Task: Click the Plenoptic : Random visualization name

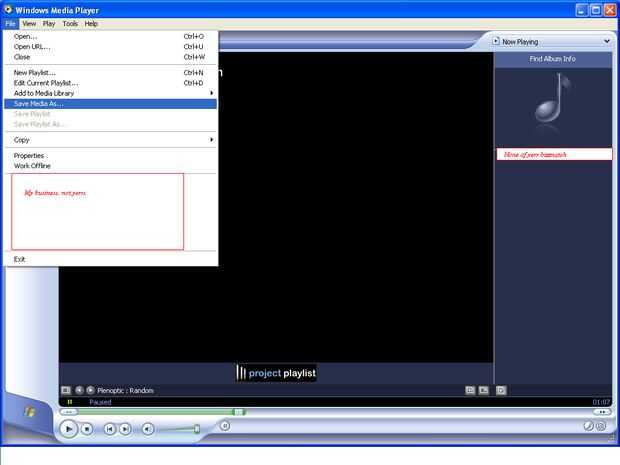Action: pyautogui.click(x=125, y=391)
